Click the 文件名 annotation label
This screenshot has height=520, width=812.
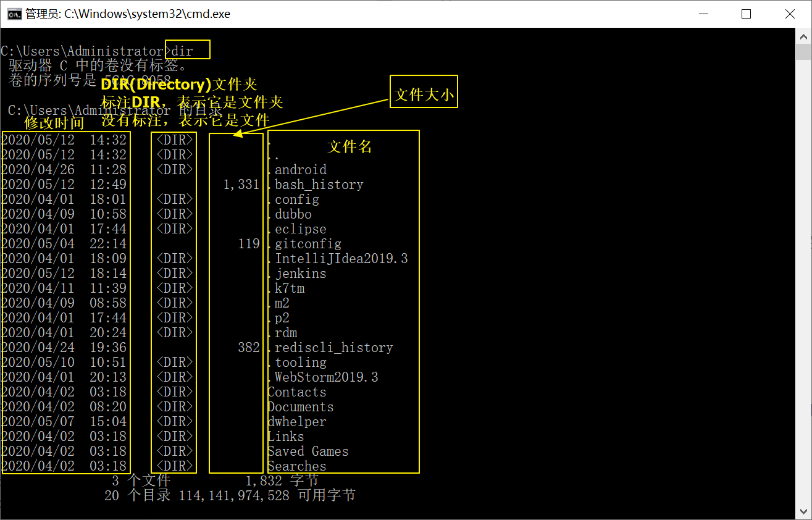tap(350, 146)
